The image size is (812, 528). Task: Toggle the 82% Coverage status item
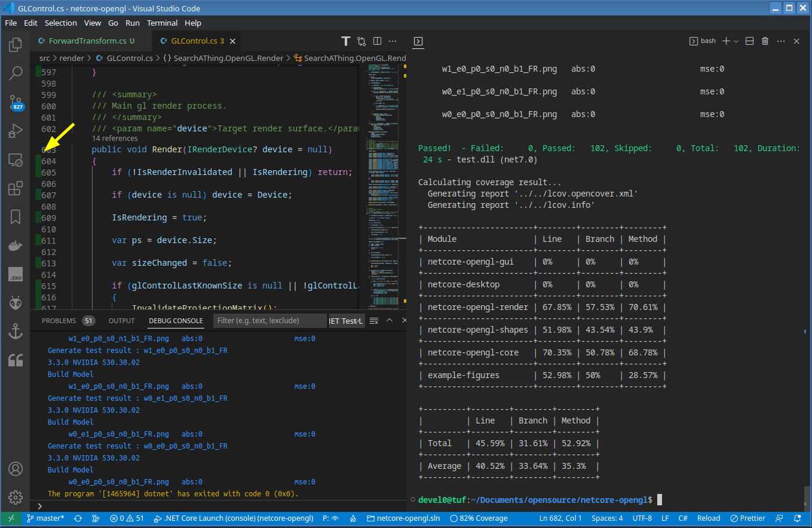479,518
